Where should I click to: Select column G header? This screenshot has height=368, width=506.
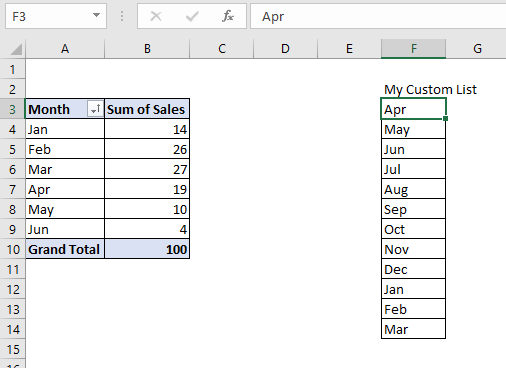[477, 49]
